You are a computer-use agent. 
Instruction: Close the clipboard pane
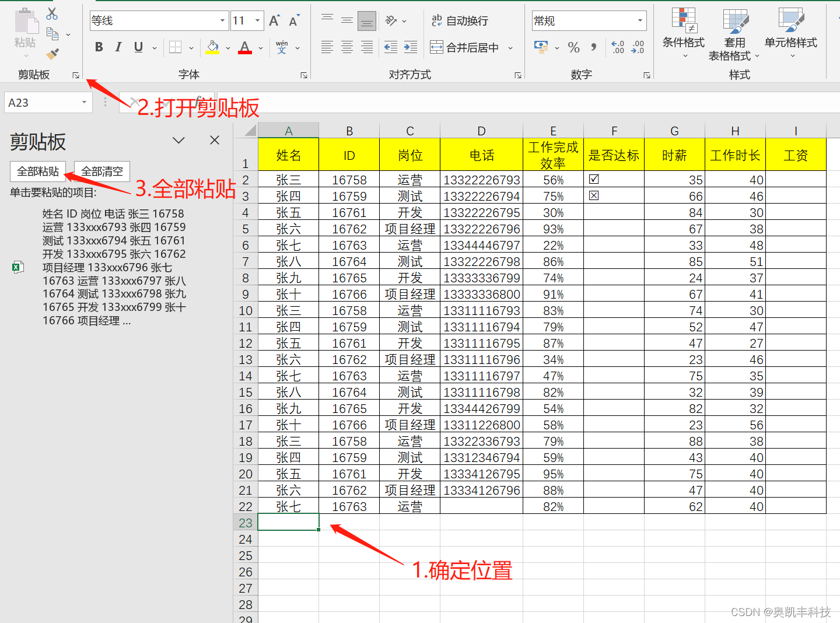click(x=215, y=141)
